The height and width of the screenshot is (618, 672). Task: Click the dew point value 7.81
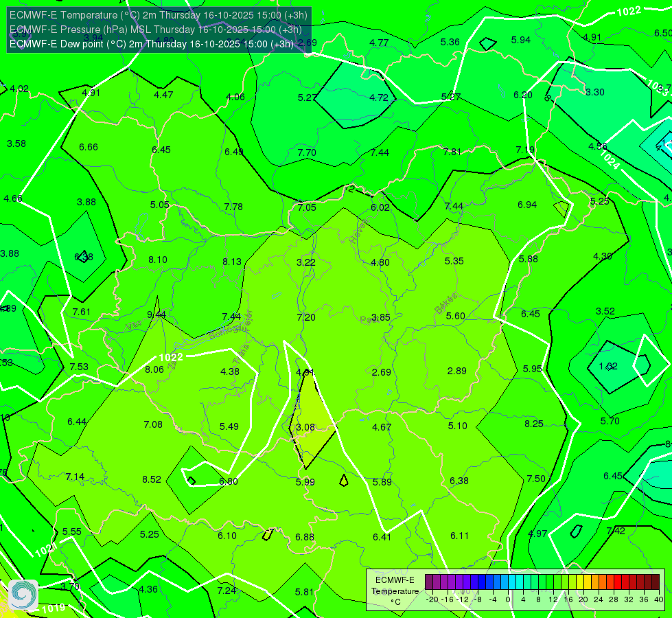point(452,152)
